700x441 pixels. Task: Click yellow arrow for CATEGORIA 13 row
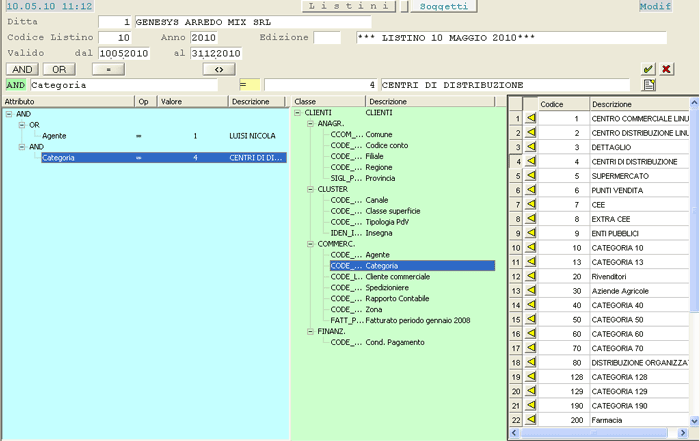(x=531, y=262)
